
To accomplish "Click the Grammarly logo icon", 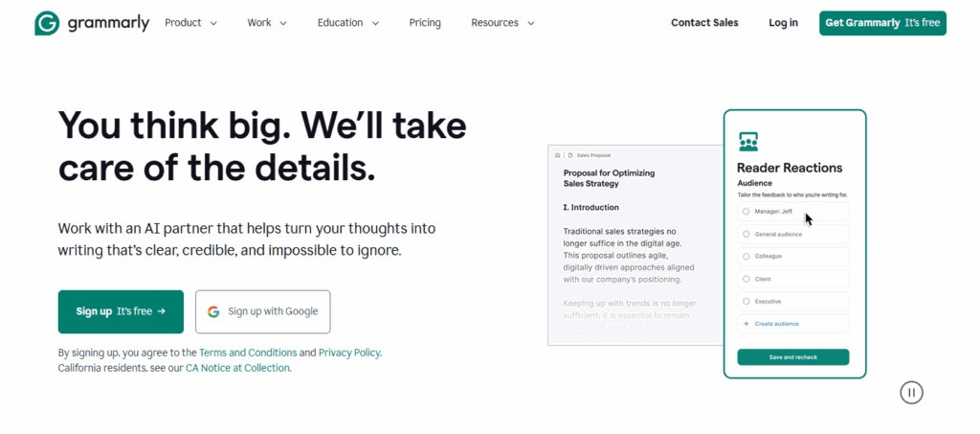I will pyautogui.click(x=47, y=23).
